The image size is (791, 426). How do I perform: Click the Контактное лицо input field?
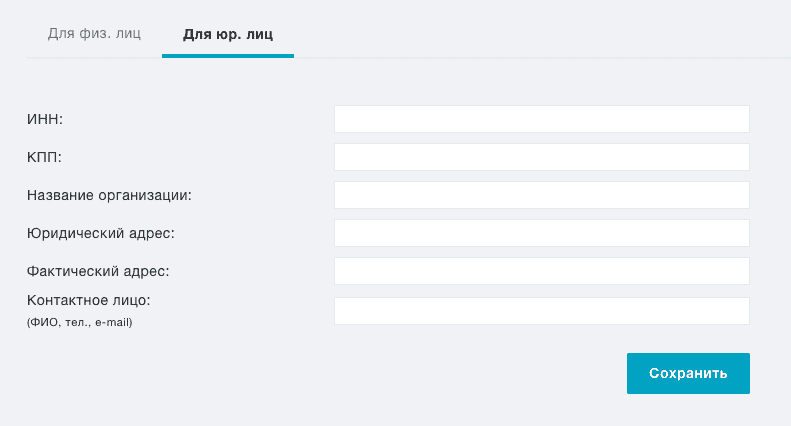coord(542,311)
